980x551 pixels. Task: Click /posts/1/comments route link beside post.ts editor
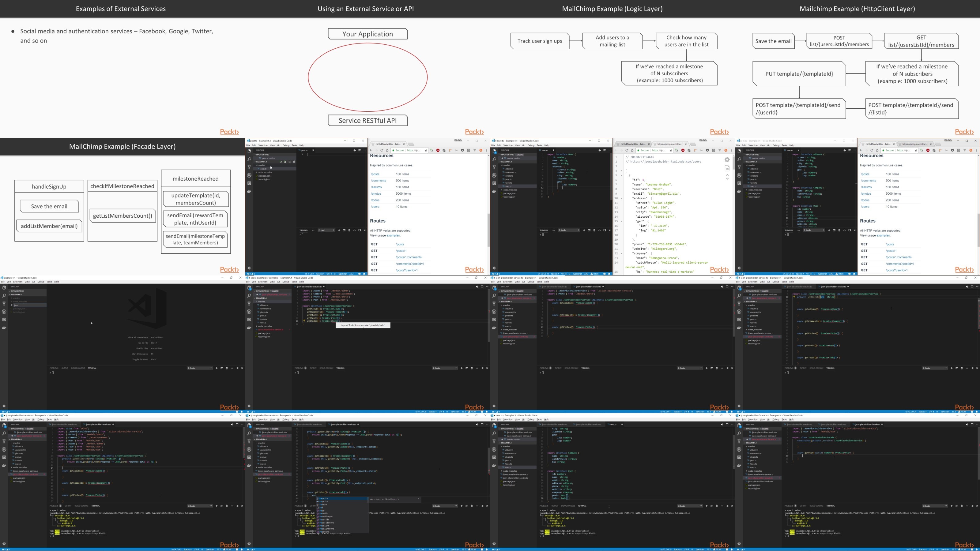[x=409, y=257]
